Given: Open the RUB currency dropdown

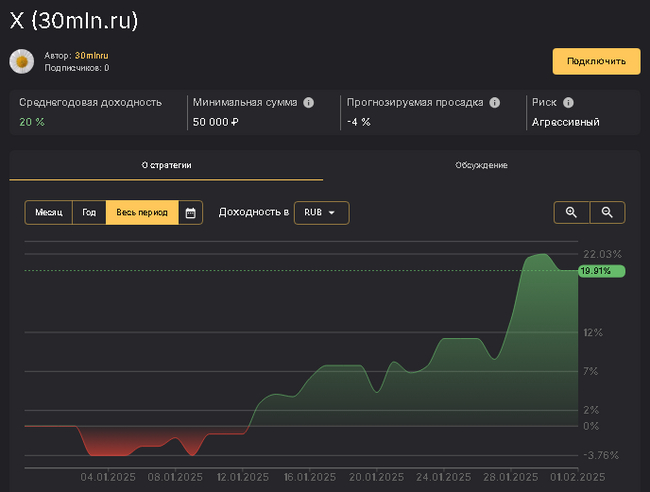Looking at the screenshot, I should click(x=321, y=213).
